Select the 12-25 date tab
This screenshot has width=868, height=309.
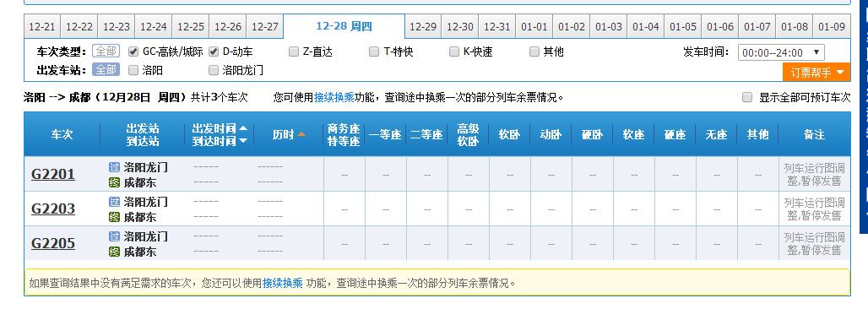coord(191,26)
